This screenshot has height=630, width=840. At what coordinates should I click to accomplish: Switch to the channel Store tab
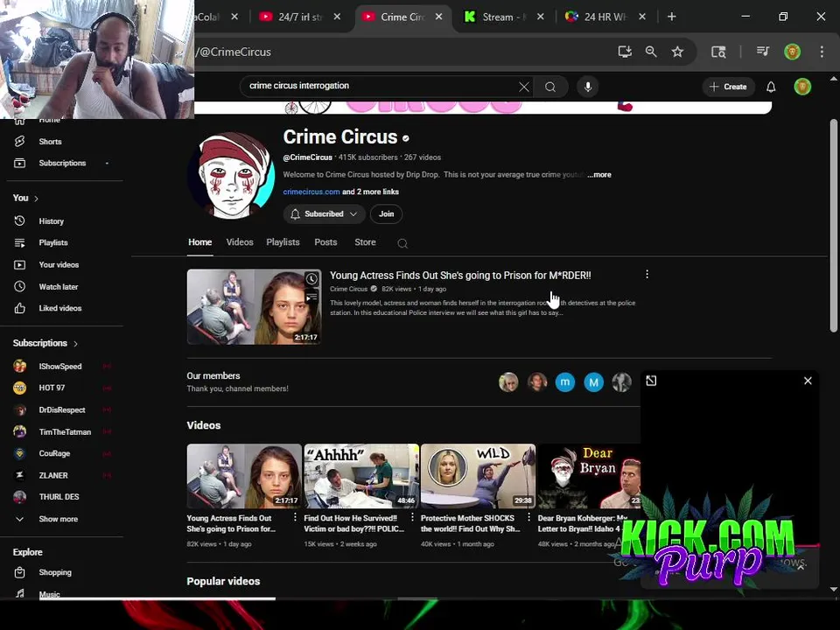click(x=365, y=242)
